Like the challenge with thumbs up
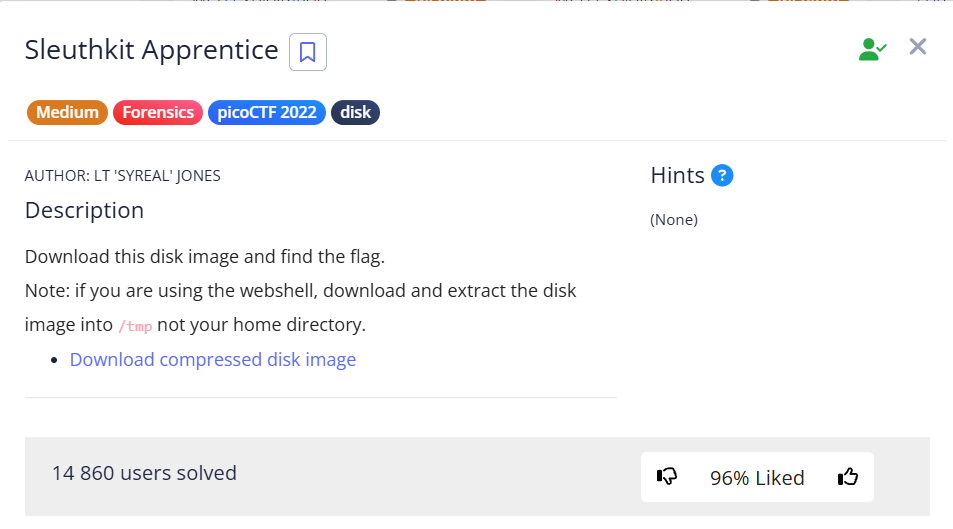 848,477
